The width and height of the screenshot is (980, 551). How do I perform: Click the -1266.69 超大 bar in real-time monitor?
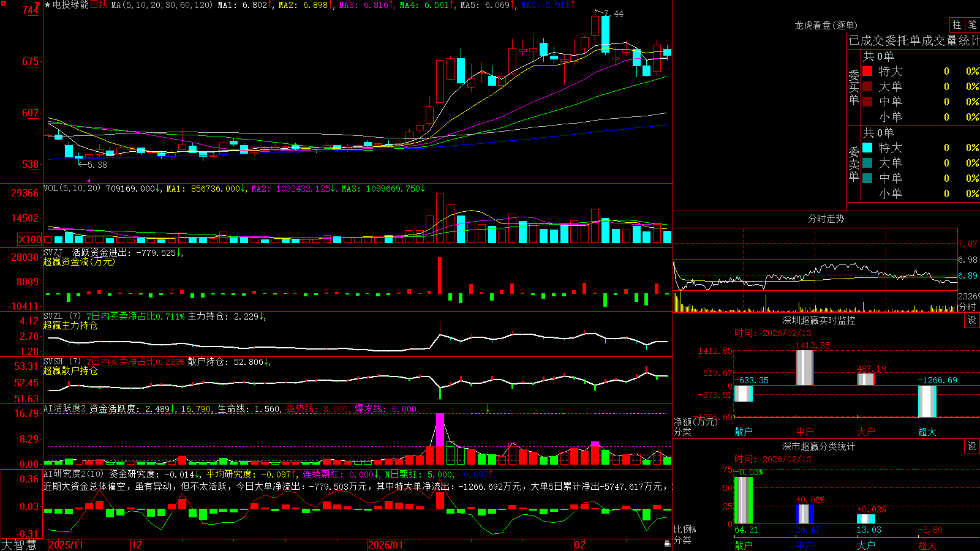(x=927, y=401)
